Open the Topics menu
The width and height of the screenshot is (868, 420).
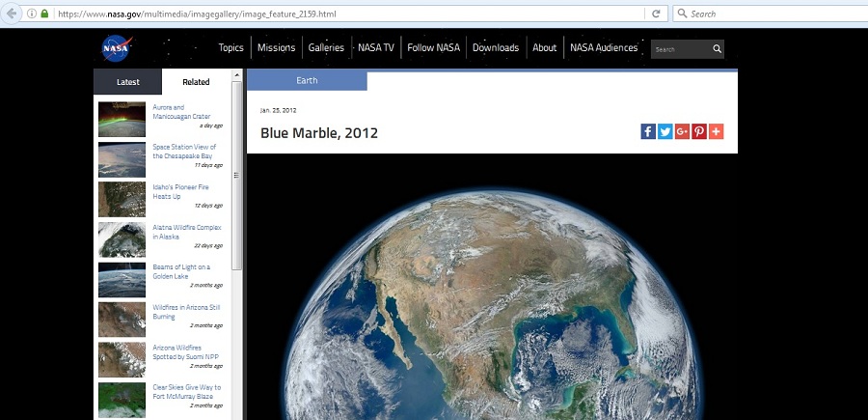(231, 47)
